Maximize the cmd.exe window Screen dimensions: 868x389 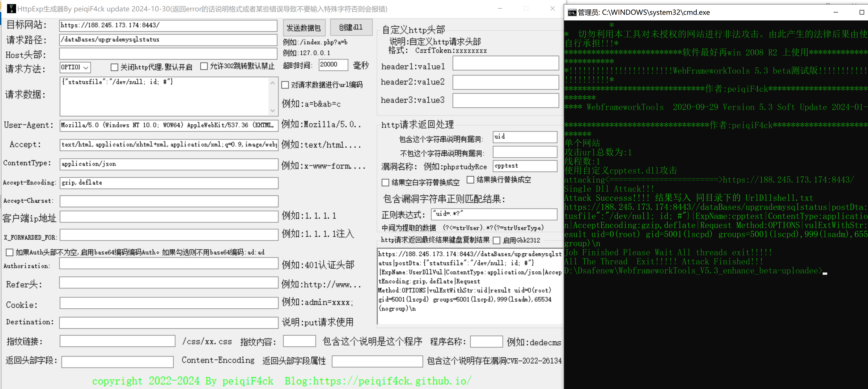coord(862,12)
